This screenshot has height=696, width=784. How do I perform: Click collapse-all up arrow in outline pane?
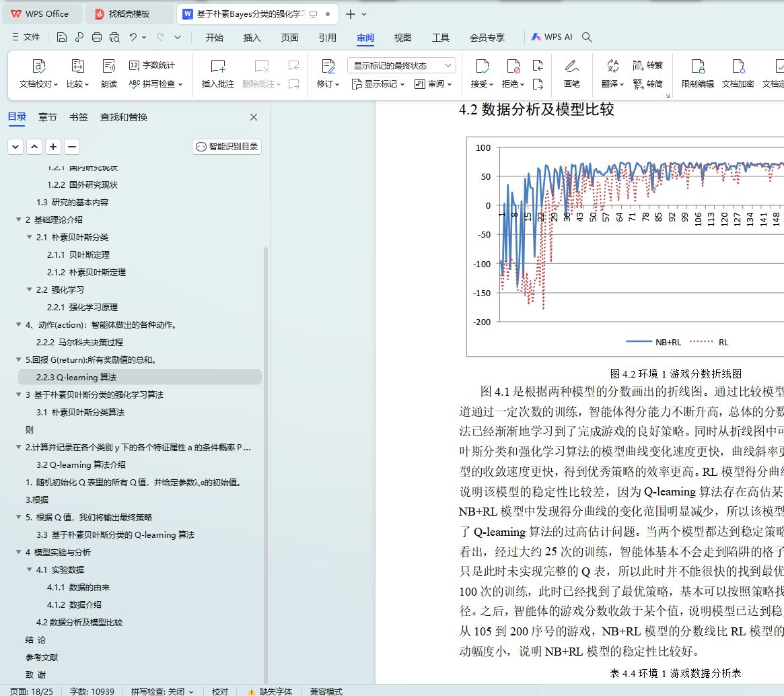pyautogui.click(x=34, y=147)
